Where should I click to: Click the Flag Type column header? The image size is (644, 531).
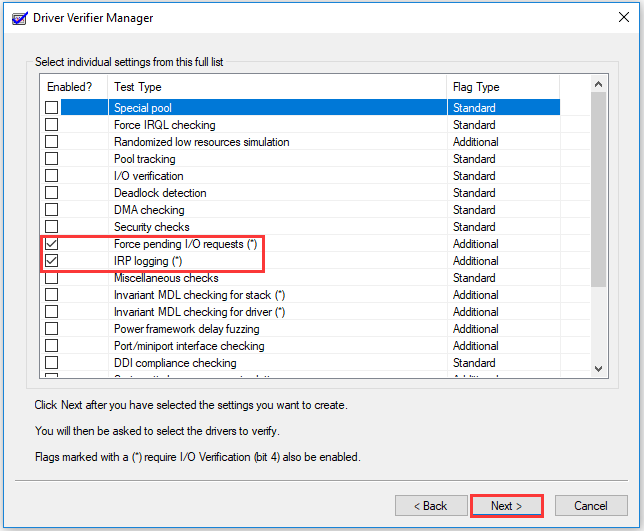click(x=516, y=87)
